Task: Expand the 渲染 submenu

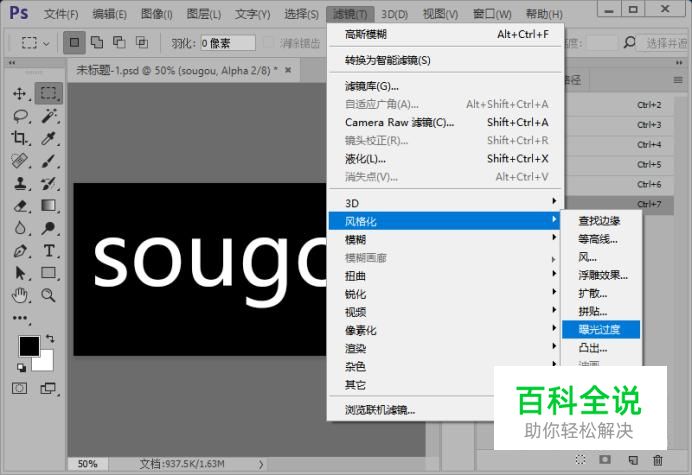Action: pyautogui.click(x=445, y=348)
